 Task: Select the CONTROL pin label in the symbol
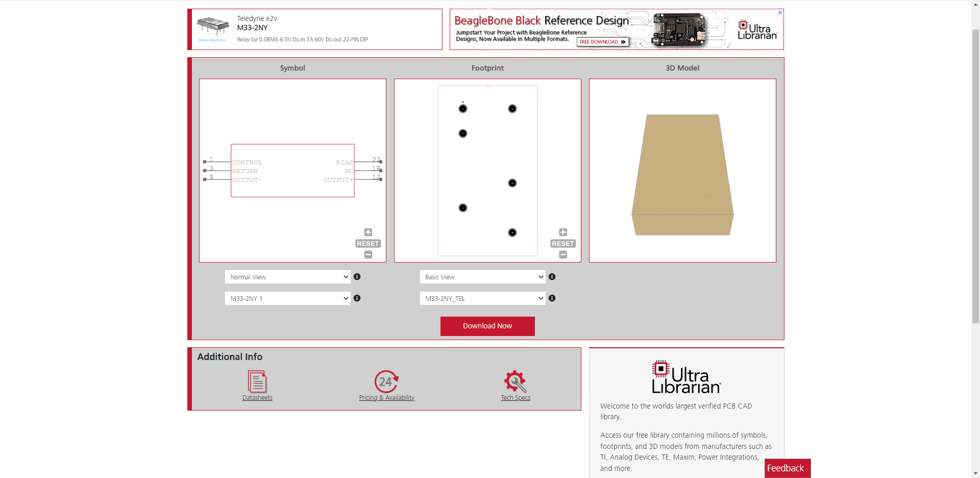(247, 162)
